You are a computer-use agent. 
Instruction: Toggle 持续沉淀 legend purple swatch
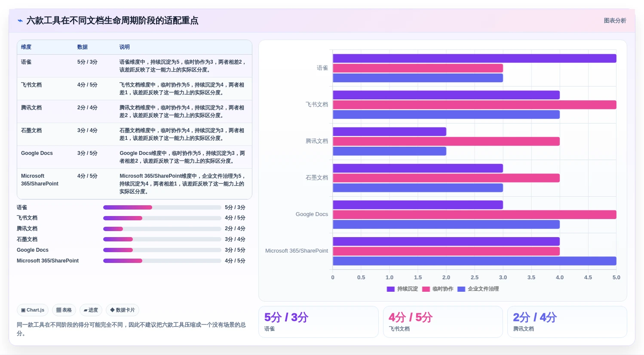[390, 289]
